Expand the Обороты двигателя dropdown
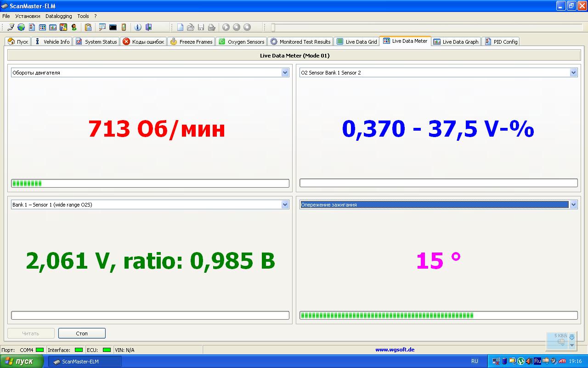 pyautogui.click(x=285, y=73)
